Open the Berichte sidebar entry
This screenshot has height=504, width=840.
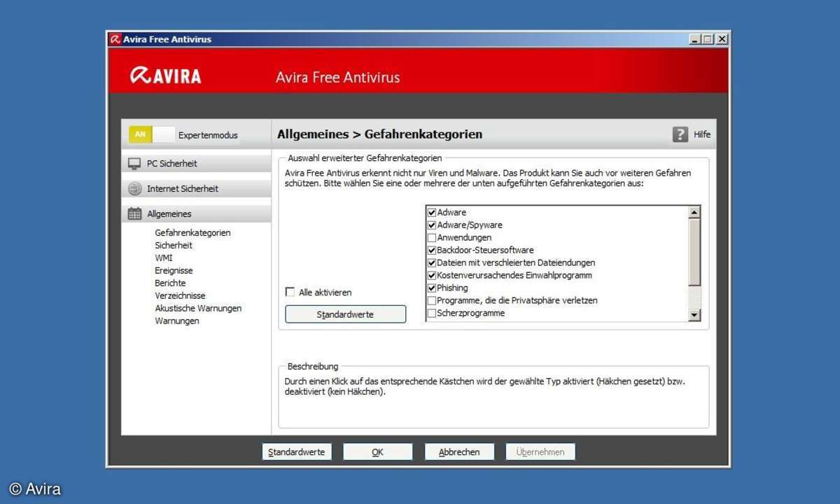[x=170, y=283]
